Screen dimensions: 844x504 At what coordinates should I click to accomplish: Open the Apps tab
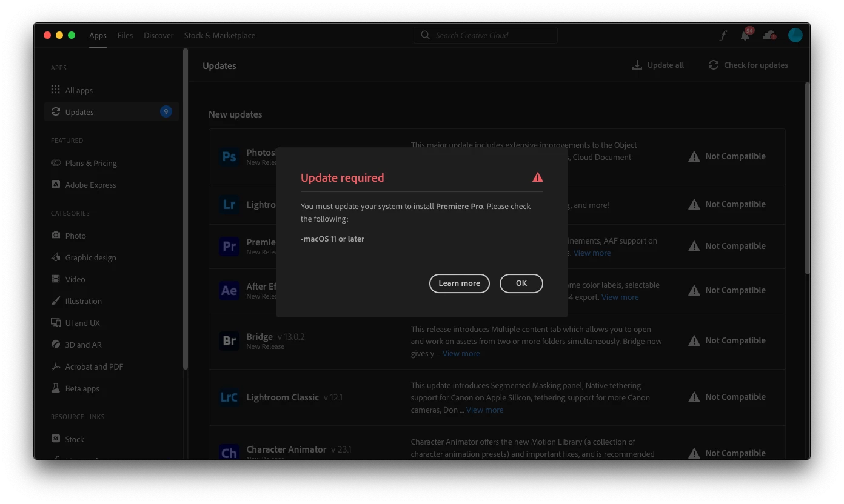[98, 35]
